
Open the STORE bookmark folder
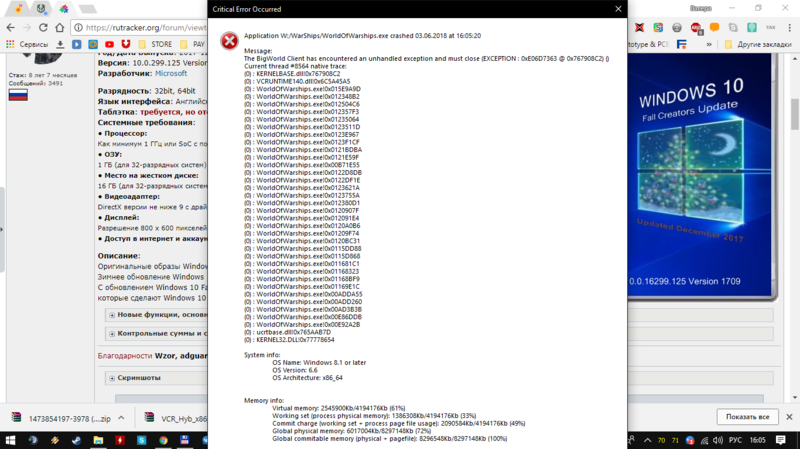(155, 44)
